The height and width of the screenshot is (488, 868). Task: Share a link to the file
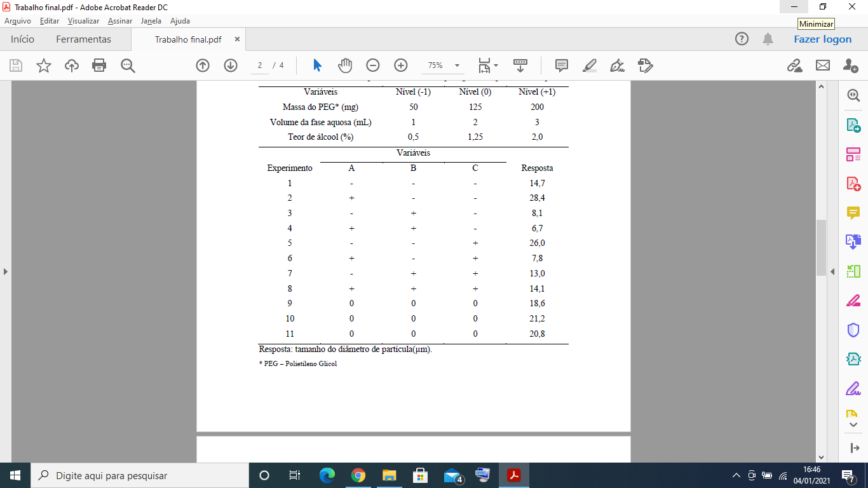[x=794, y=65]
